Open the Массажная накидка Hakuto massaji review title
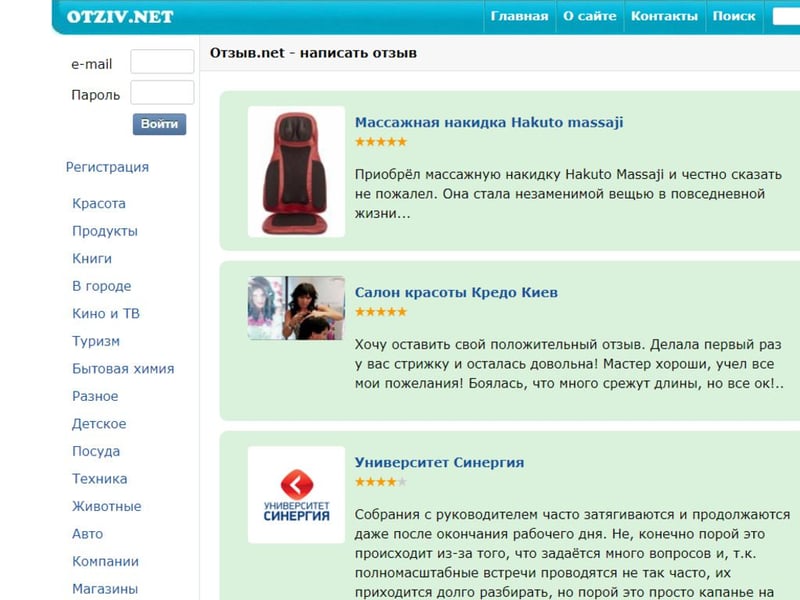800x600 pixels. pyautogui.click(x=489, y=122)
